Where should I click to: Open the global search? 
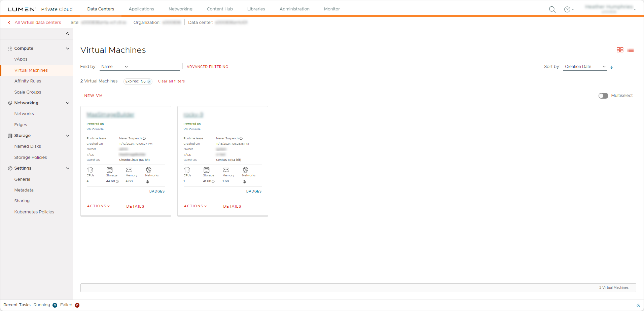point(552,9)
